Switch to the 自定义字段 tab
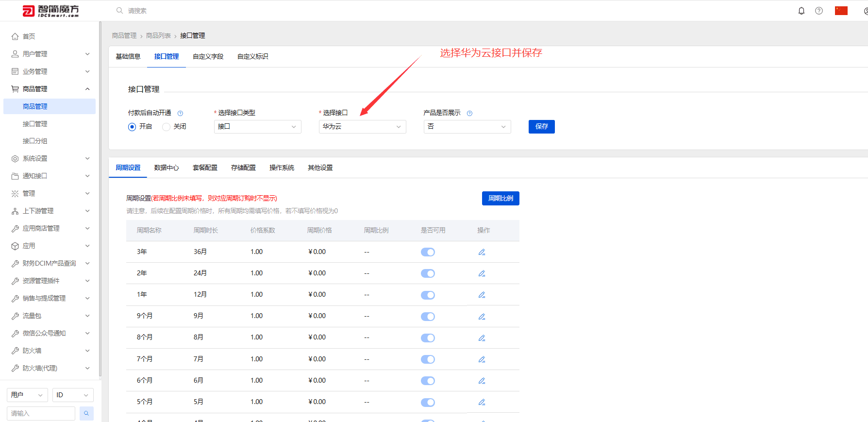 [x=208, y=56]
